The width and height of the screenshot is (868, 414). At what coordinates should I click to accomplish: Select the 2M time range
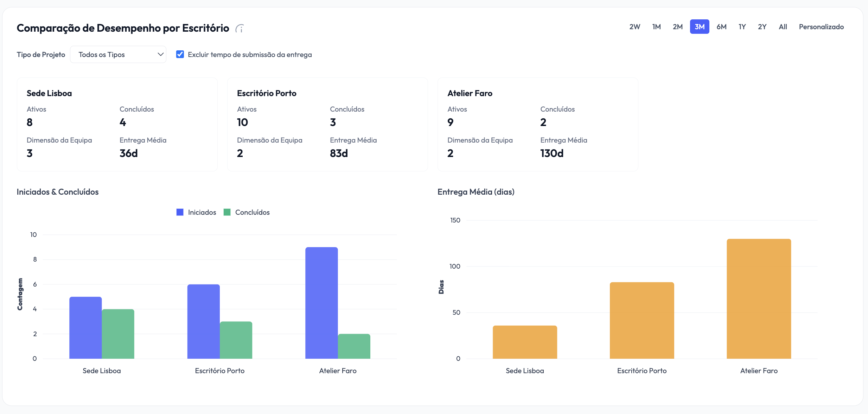coord(678,26)
